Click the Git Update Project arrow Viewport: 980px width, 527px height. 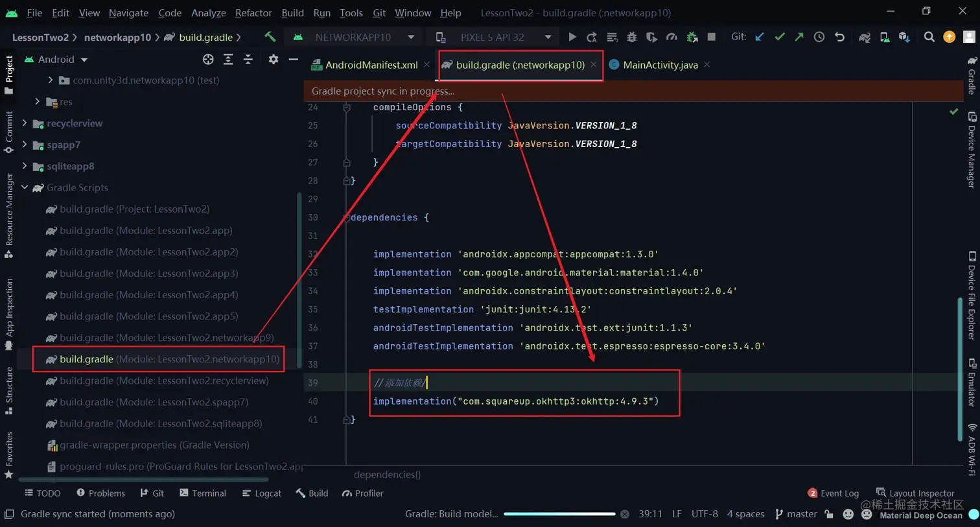coord(760,37)
